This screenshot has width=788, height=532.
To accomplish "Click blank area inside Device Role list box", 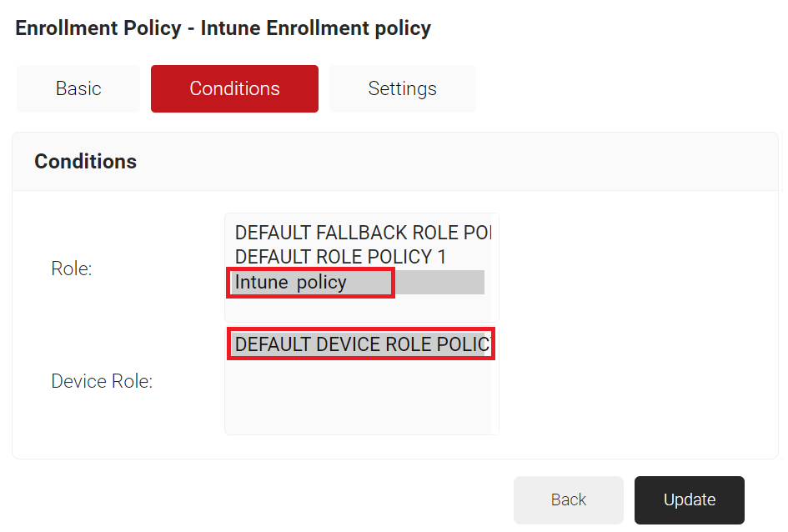I will click(x=358, y=397).
